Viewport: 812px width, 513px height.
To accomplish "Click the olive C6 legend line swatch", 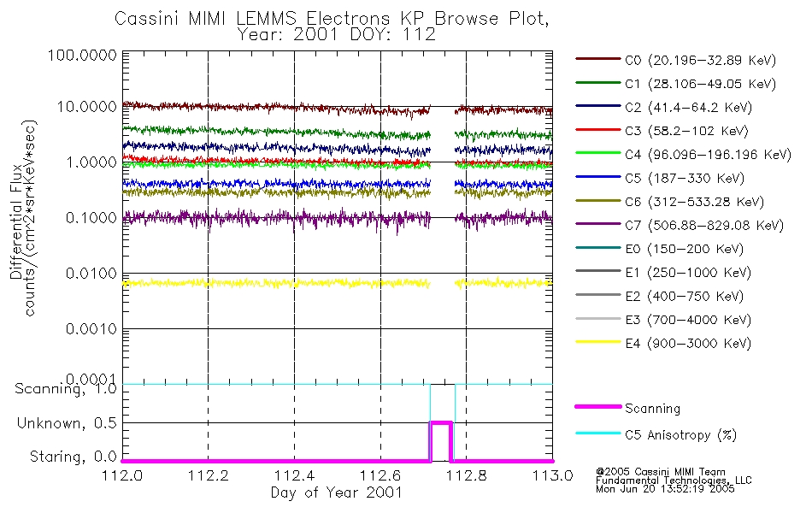I will pos(597,201).
